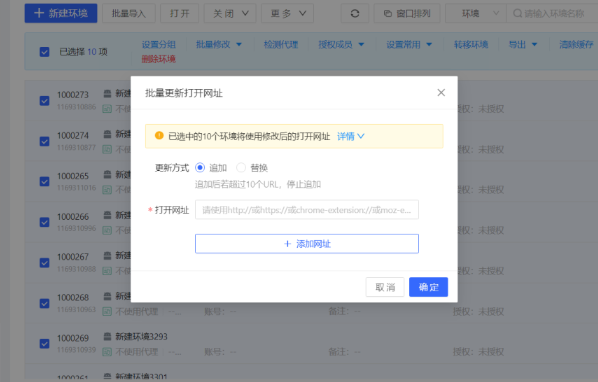Image resolution: width=598 pixels, height=382 pixels.
Task: Select the 追加 update mode radio
Action: [200, 168]
